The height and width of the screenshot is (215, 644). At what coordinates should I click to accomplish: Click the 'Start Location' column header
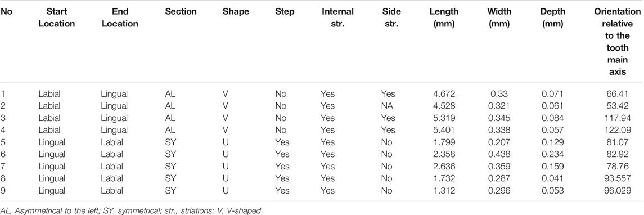pyautogui.click(x=57, y=17)
